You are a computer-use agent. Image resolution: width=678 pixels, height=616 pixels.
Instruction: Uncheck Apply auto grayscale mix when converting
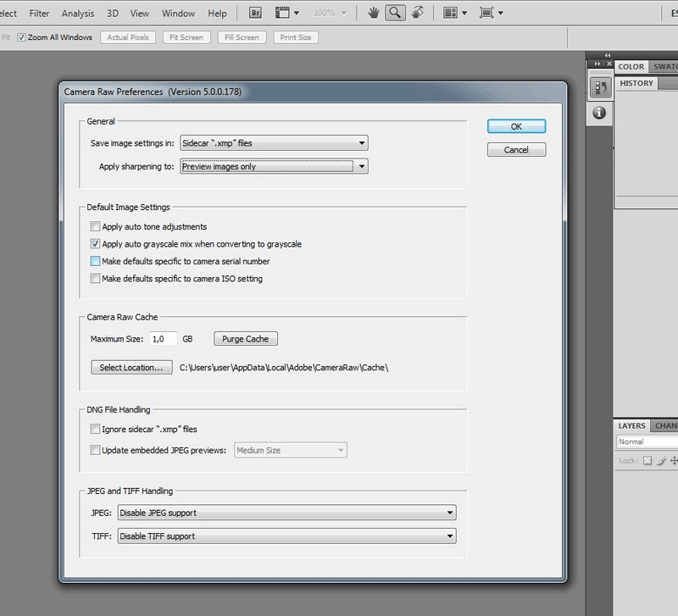[x=95, y=244]
